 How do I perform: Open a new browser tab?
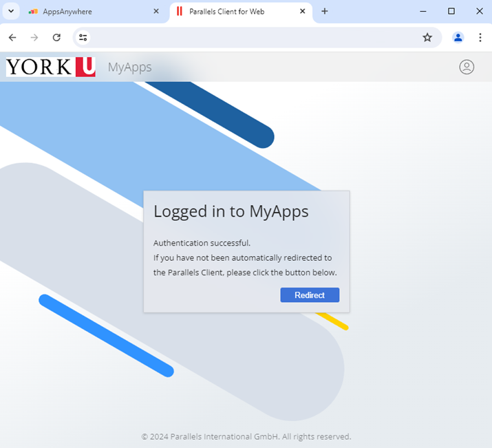325,11
